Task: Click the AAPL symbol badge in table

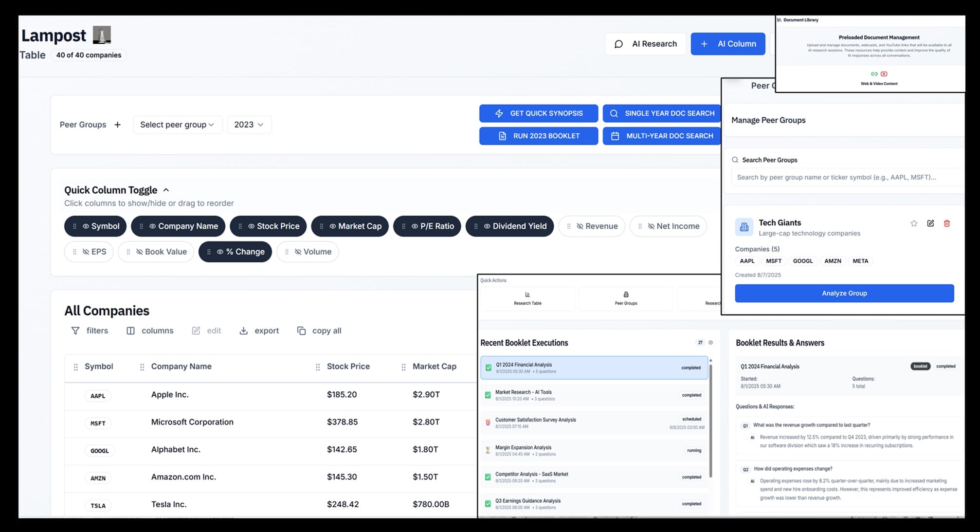Action: pyautogui.click(x=98, y=396)
